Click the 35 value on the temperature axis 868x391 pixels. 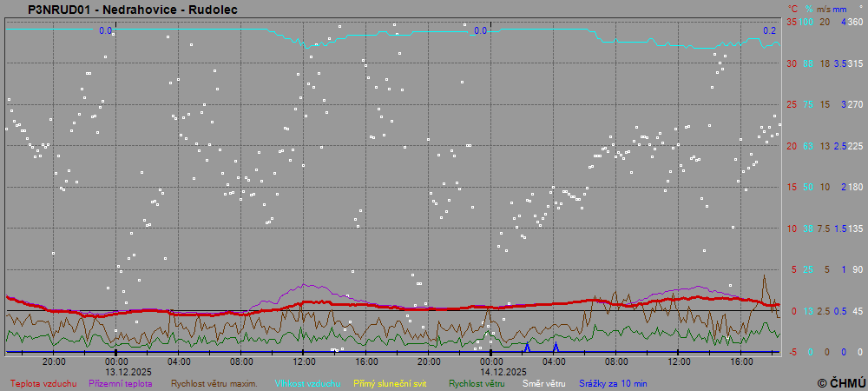[791, 22]
